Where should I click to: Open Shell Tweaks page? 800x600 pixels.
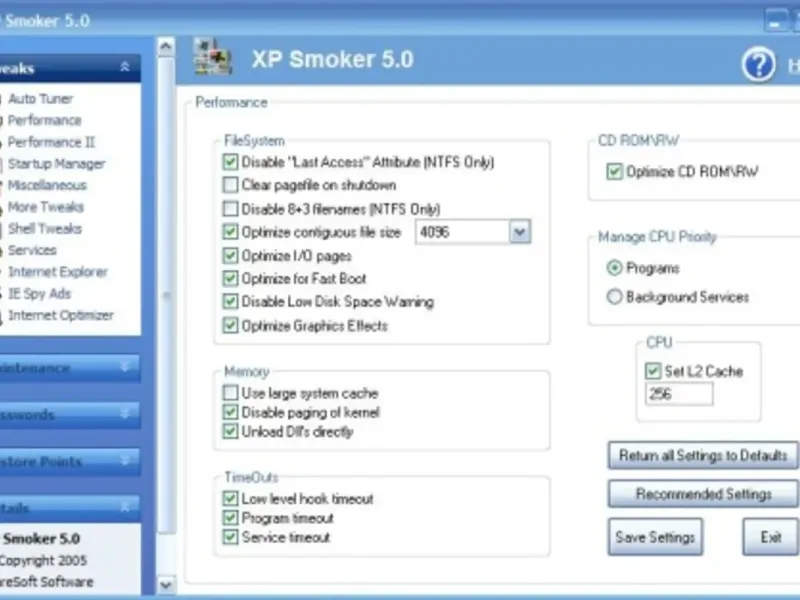point(44,229)
